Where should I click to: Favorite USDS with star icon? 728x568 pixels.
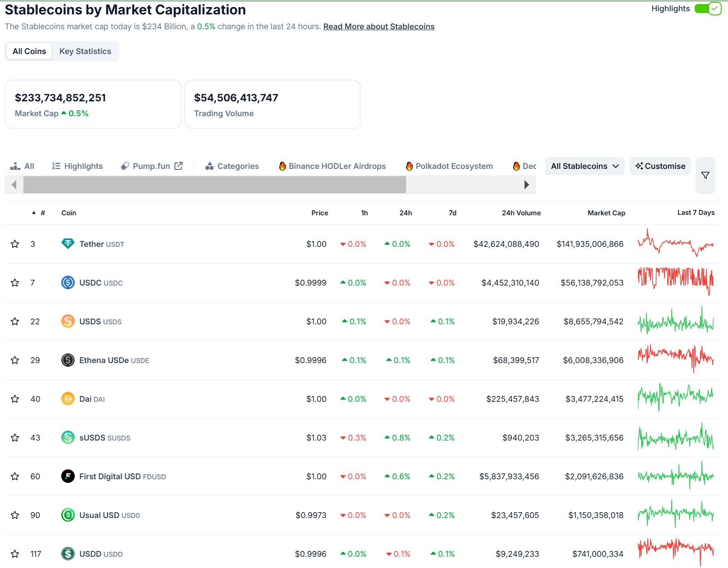15,322
